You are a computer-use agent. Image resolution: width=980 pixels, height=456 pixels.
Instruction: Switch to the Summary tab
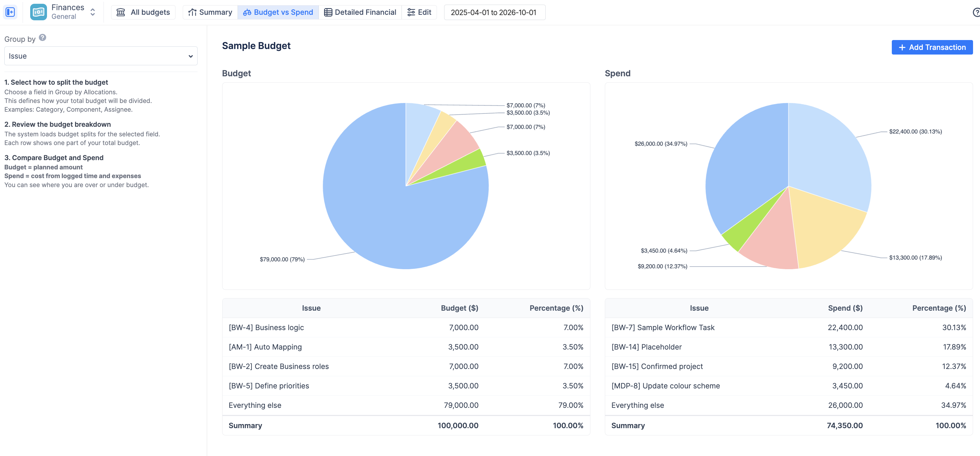click(210, 12)
